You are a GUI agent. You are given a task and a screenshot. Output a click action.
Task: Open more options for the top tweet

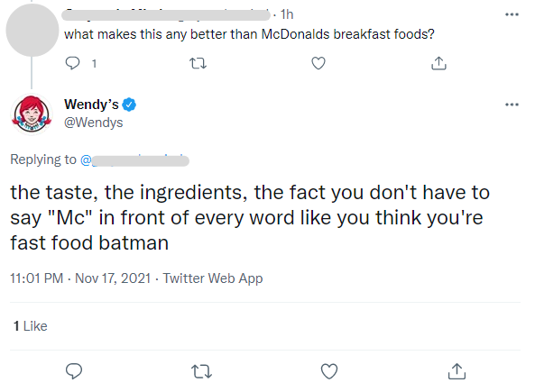(x=512, y=14)
